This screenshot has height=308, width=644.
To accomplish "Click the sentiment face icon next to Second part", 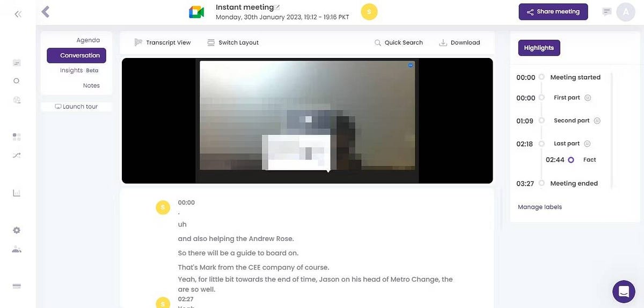I will [597, 121].
